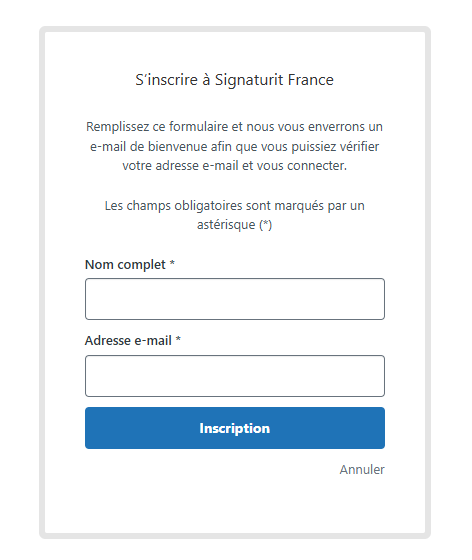Click the Nom complet input field
The width and height of the screenshot is (472, 560).
coord(235,299)
